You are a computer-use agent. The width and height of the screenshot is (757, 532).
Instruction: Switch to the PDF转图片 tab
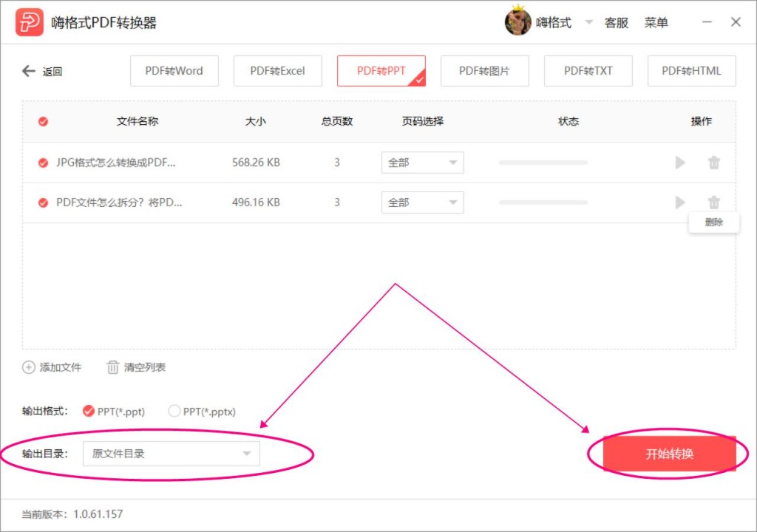[x=485, y=71]
